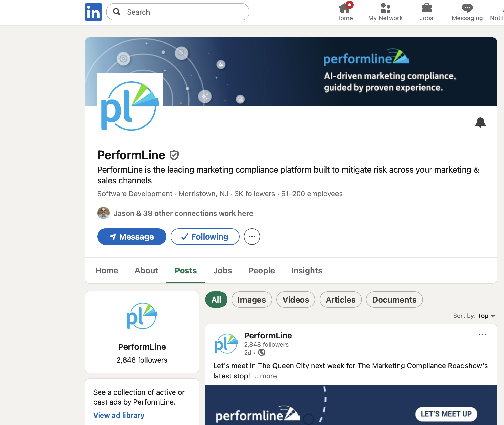The width and height of the screenshot is (504, 425).
Task: Expand post text with ...more
Action: pos(266,376)
